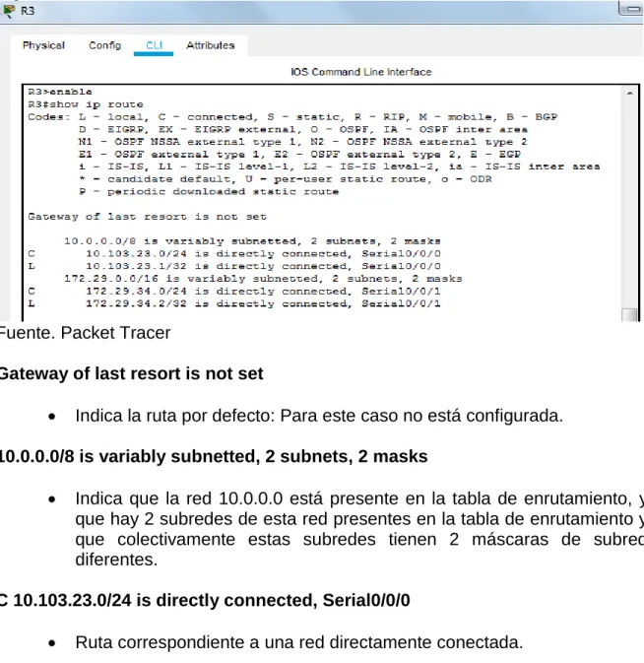Click 'Ruta correspondiente a una red directamente conectada'
This screenshot has height=663, width=644.
point(299,642)
